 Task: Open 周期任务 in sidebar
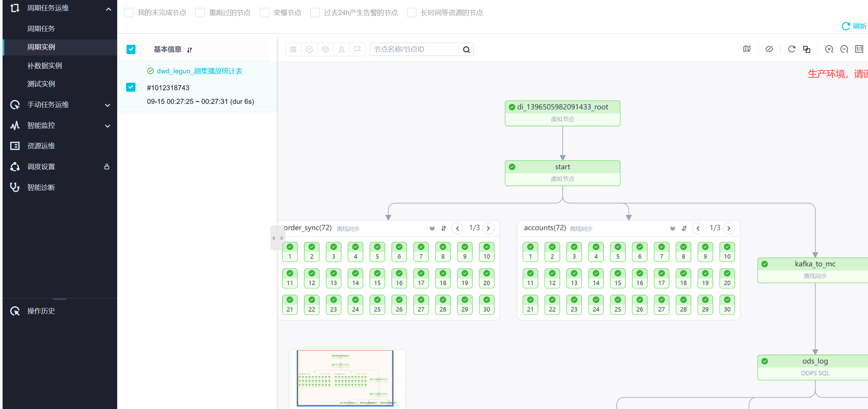41,29
